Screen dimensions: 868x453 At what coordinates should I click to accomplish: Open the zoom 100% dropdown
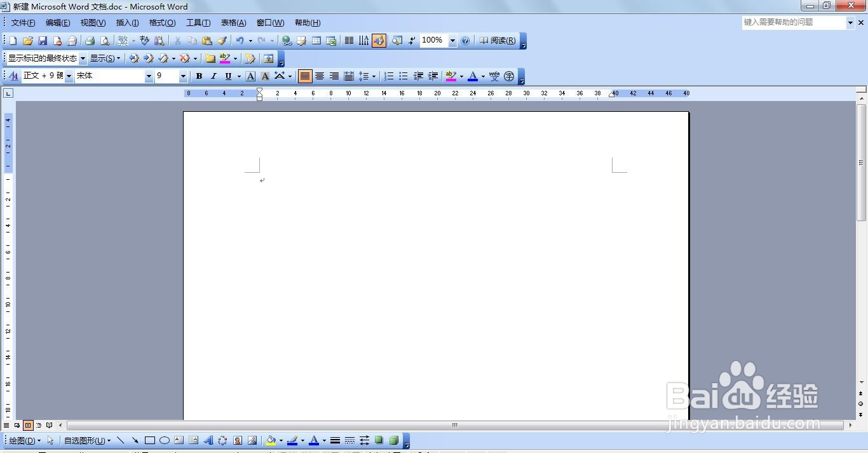pos(452,41)
